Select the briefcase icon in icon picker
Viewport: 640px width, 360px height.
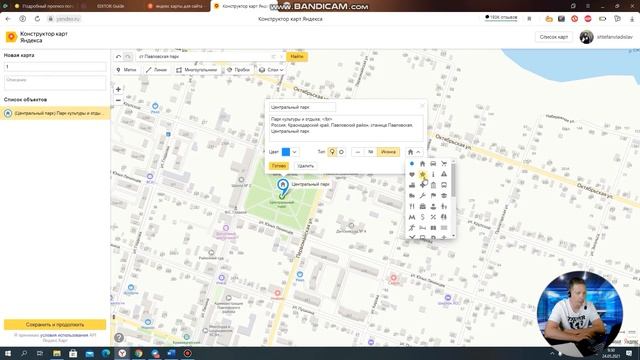(422, 206)
